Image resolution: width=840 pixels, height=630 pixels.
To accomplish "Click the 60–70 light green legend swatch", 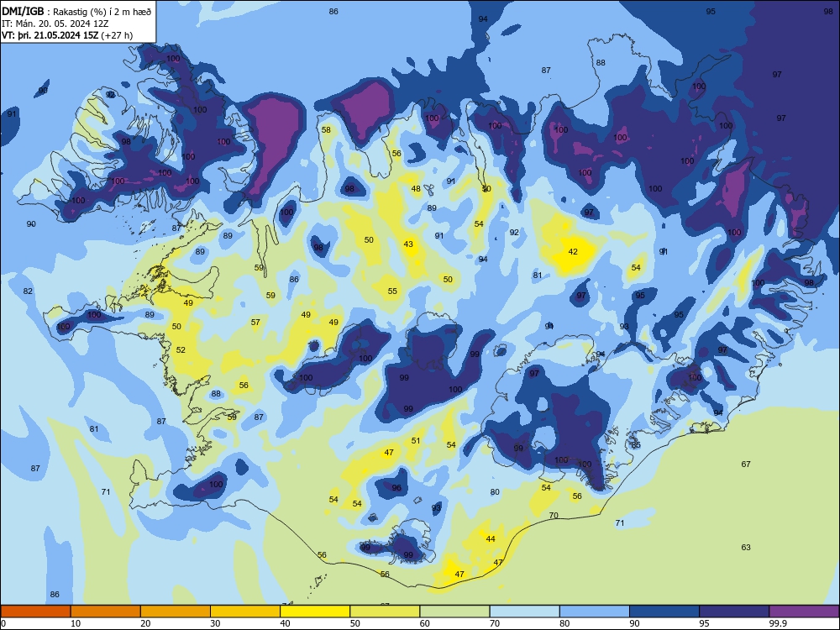I will 454,612.
